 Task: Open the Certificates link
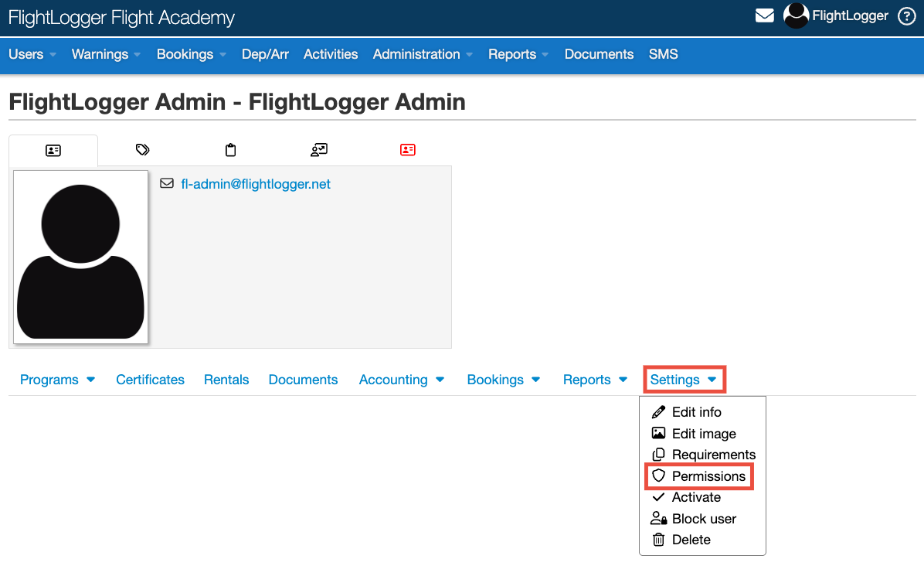tap(150, 380)
